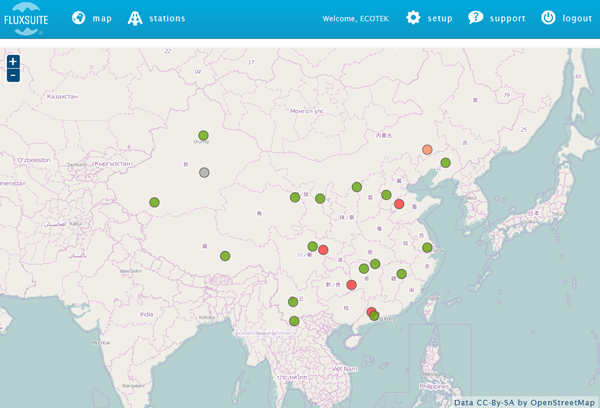Click the westernmost green station marker

(154, 202)
